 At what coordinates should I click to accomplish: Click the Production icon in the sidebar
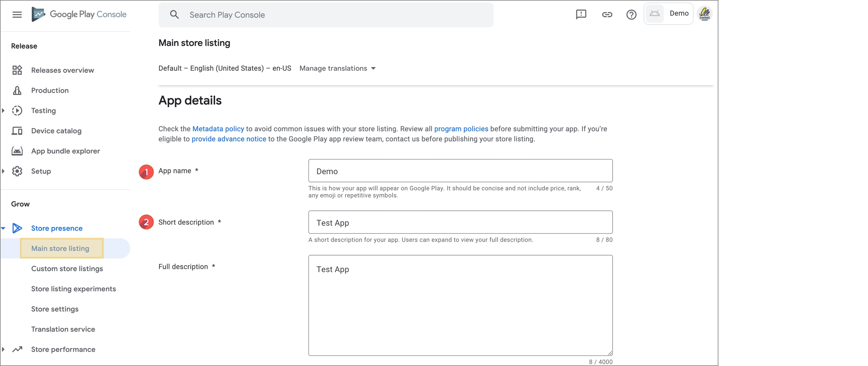tap(17, 90)
